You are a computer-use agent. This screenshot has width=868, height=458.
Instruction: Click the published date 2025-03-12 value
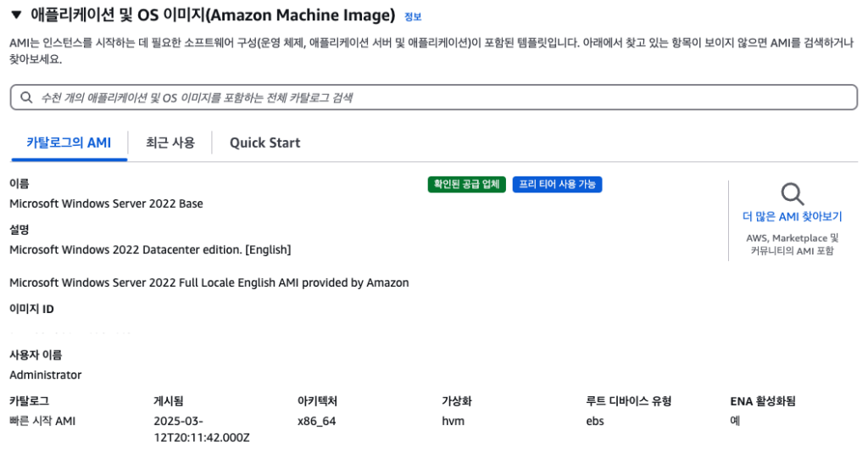tap(202, 429)
